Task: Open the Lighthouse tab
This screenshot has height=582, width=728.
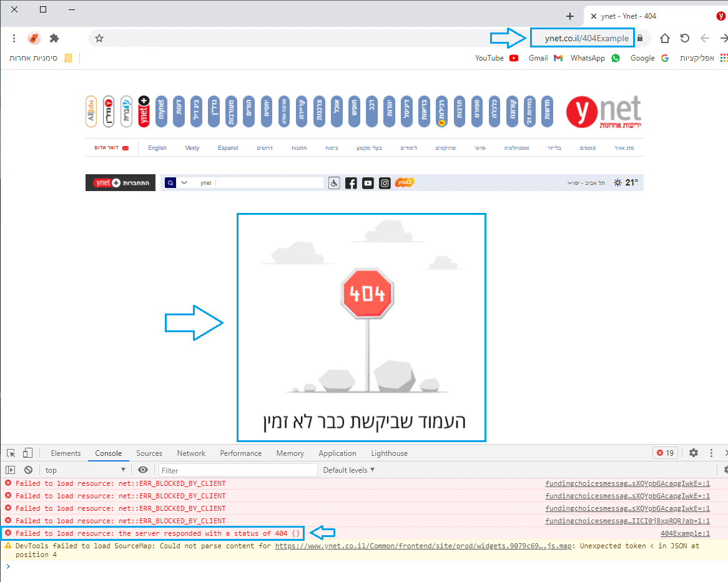Action: coord(389,453)
